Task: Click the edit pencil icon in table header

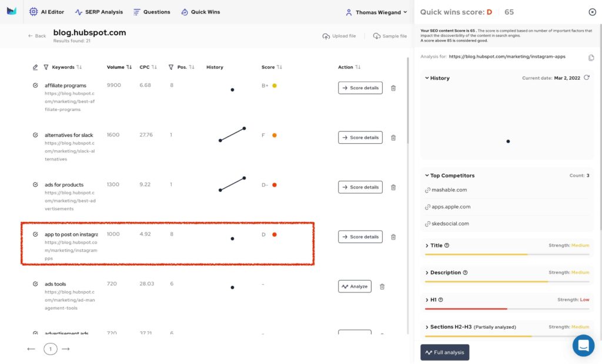Action: pos(35,67)
